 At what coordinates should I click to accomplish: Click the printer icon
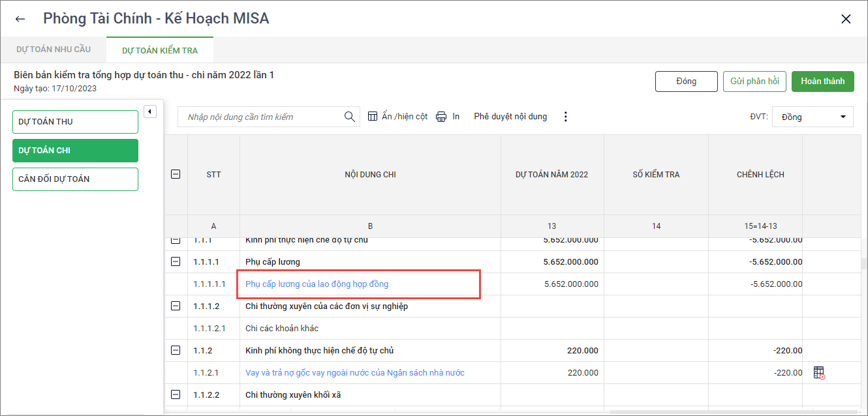tap(441, 117)
